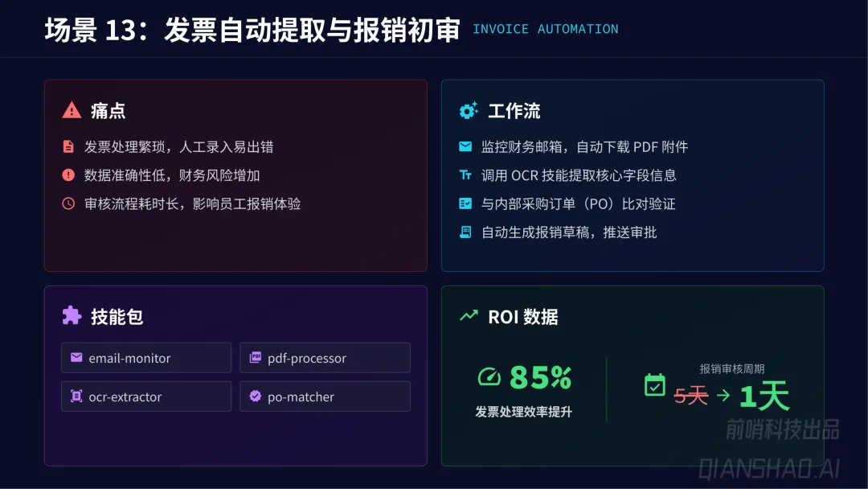Select the po-matcher skill chip
868x489 pixels.
[x=325, y=397]
